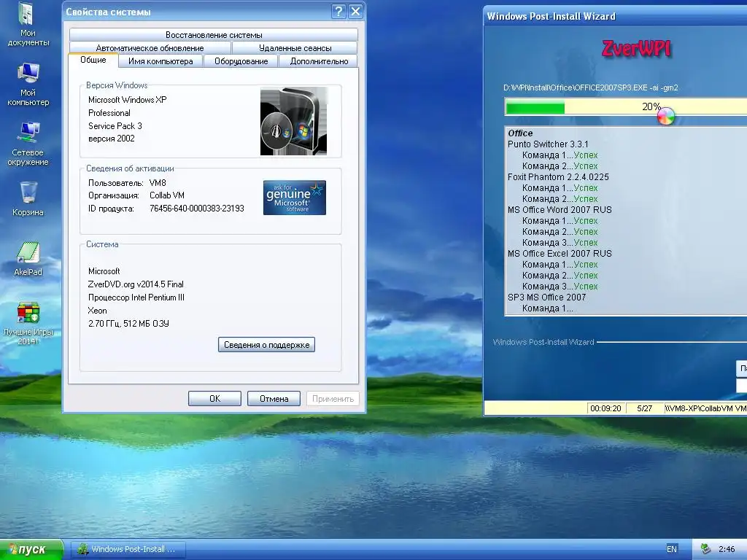Click the OFFICE2007SP3.EXE command path
Screen dimensions: 747x560
coord(590,87)
